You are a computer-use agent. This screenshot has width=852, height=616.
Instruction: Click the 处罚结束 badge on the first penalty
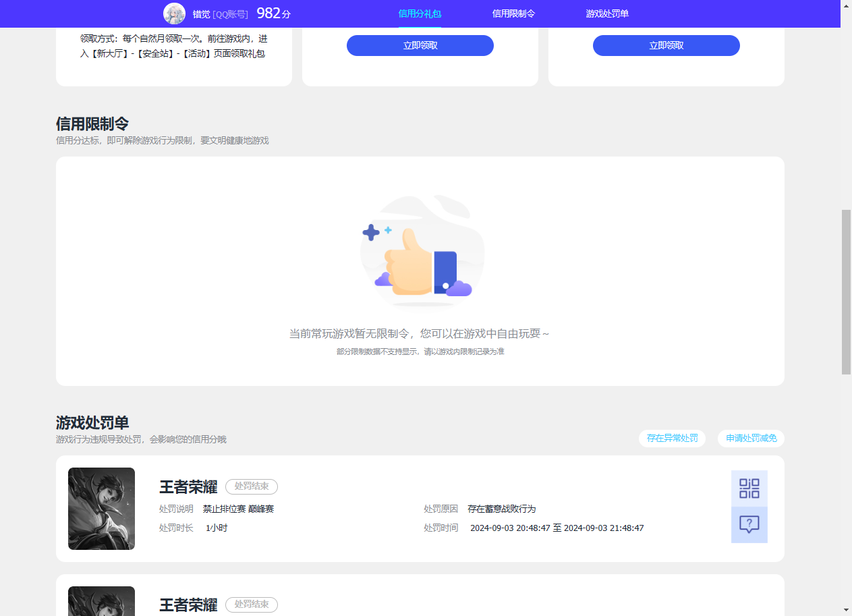point(251,486)
